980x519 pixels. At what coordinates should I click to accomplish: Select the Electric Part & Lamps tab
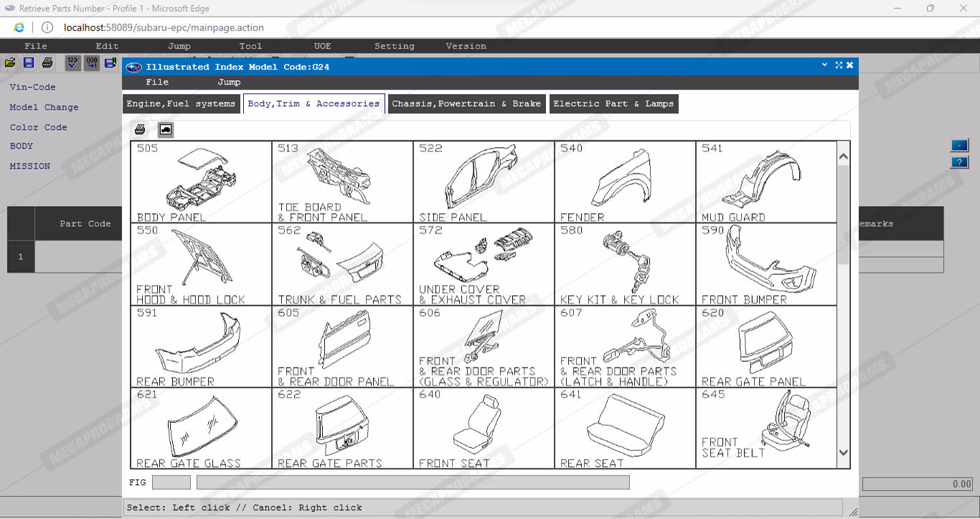coord(613,104)
